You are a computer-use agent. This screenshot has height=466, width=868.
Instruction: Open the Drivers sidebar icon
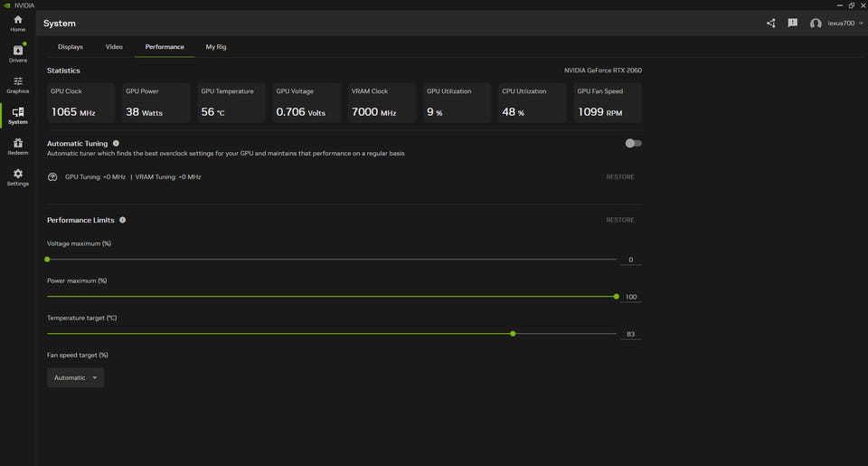pyautogui.click(x=17, y=53)
